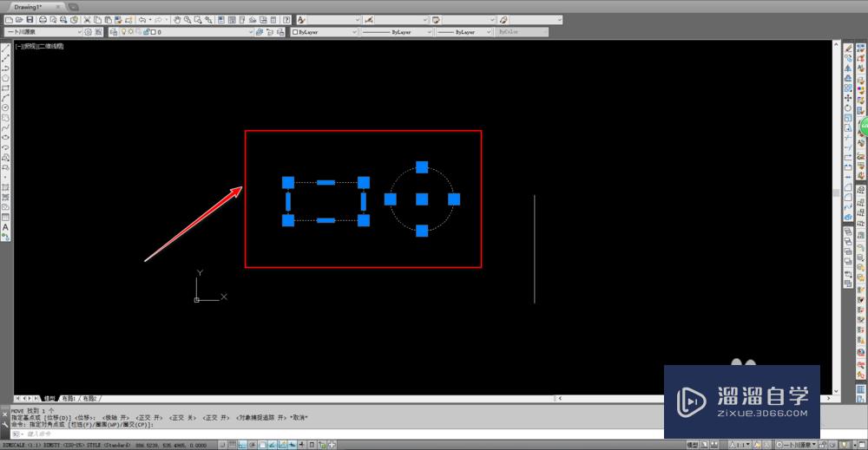Viewport: 868px width, 450px height.
Task: Select the Circle draw tool
Action: point(5,108)
